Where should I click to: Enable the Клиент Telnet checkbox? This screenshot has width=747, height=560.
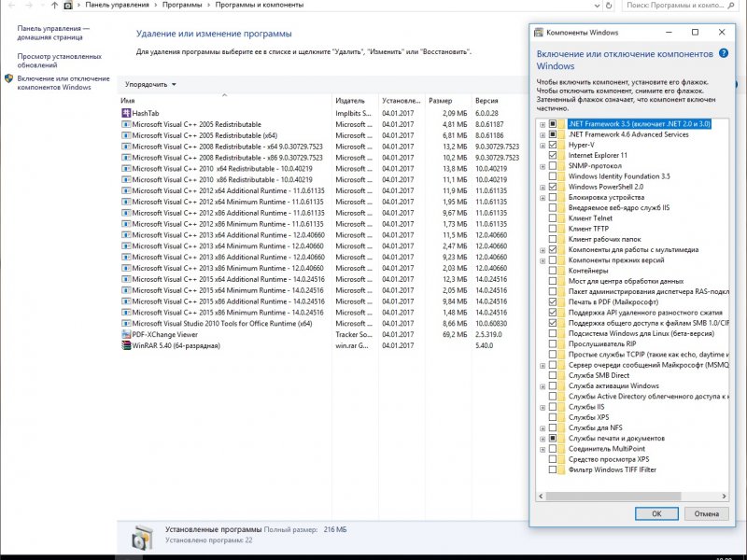click(x=553, y=218)
